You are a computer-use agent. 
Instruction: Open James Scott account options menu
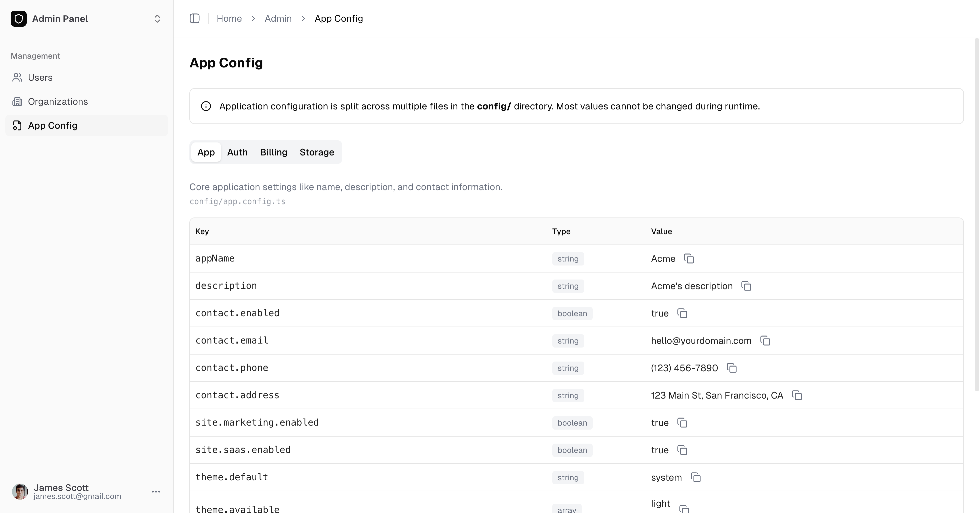point(156,492)
